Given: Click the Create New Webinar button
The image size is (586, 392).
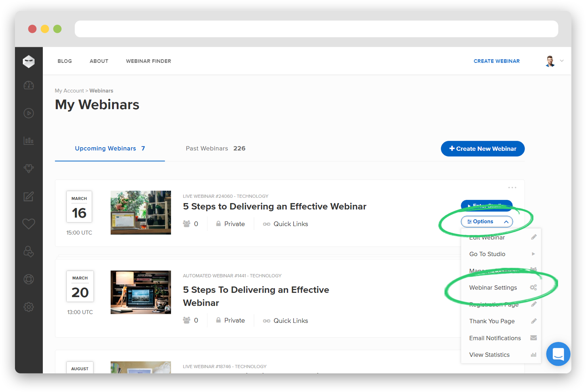Looking at the screenshot, I should [x=482, y=148].
